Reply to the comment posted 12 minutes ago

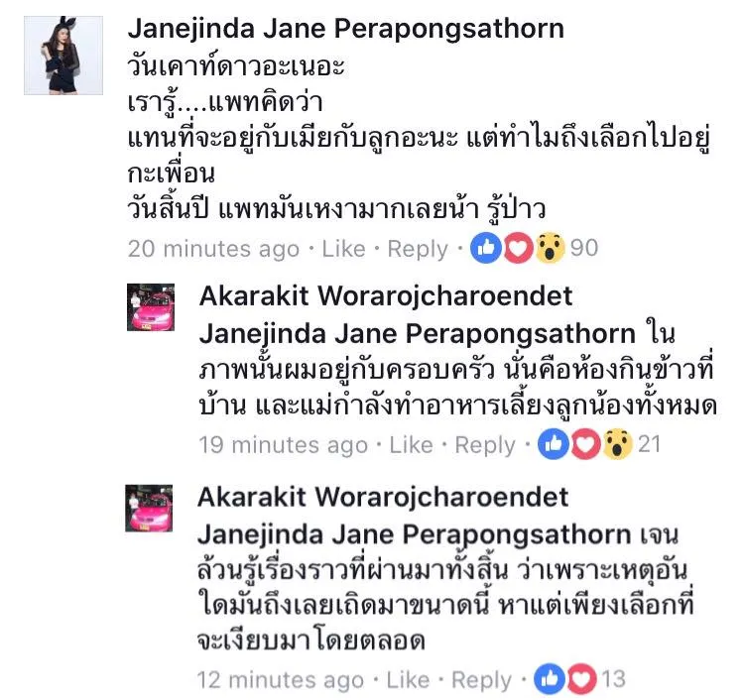tap(481, 681)
